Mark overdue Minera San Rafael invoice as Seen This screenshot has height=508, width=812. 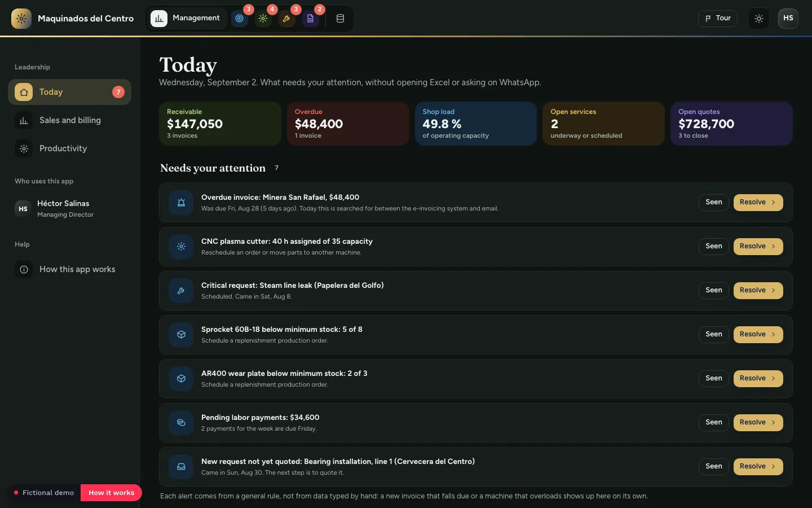pos(713,202)
